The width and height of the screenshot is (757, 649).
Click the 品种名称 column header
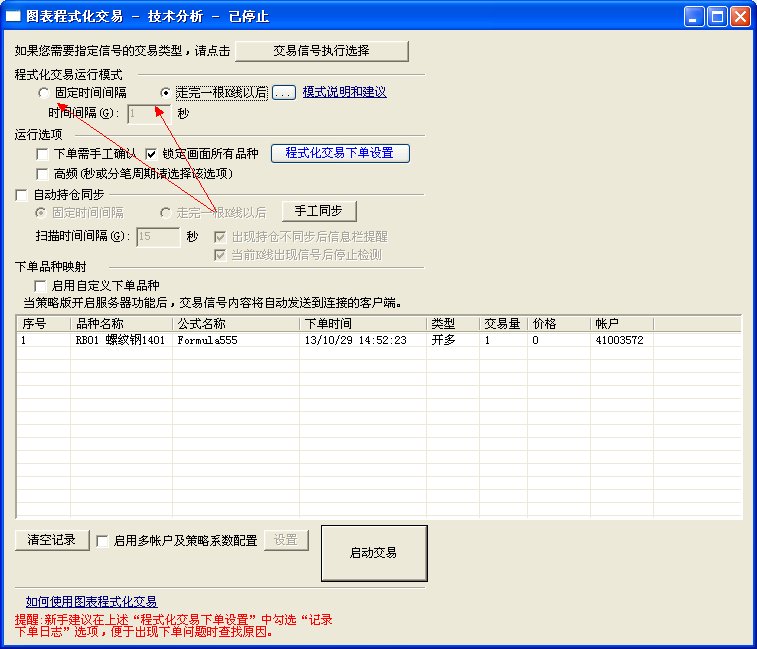click(x=100, y=324)
